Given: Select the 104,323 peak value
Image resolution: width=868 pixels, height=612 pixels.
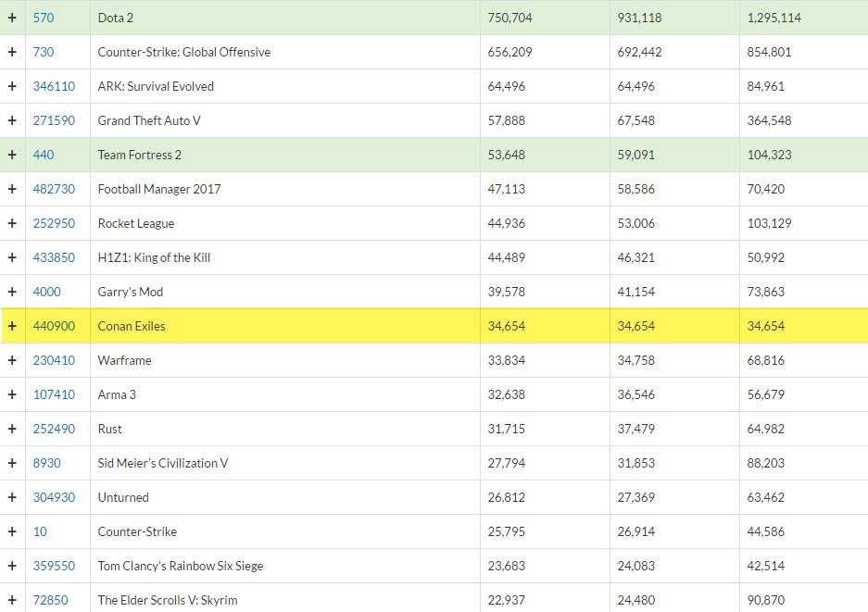Looking at the screenshot, I should 769,155.
